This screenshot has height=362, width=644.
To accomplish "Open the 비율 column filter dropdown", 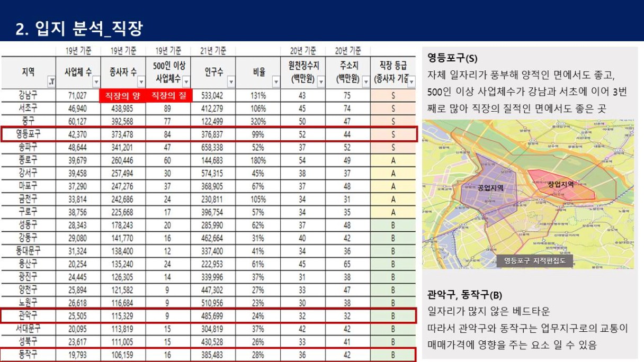I will tap(275, 82).
